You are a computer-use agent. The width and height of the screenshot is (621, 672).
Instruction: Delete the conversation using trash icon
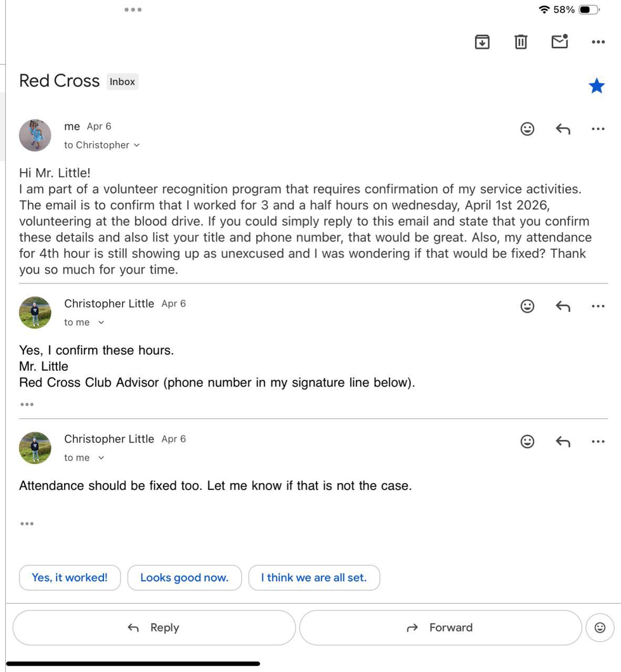[x=521, y=42]
